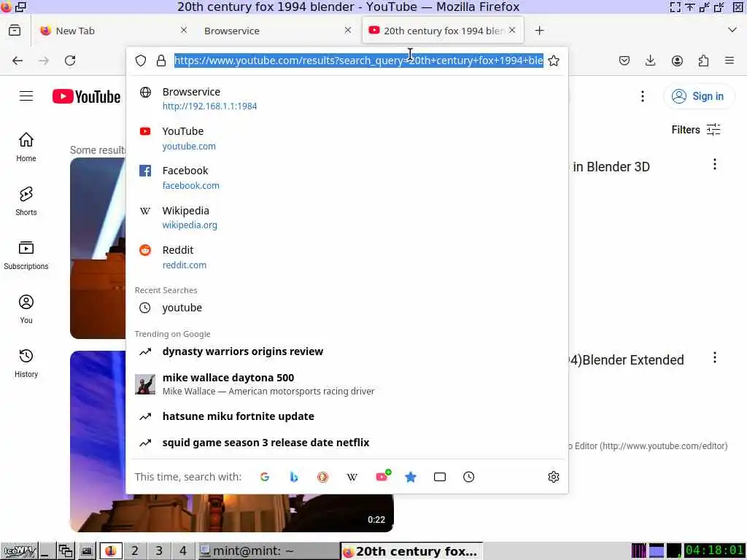Go back with the back arrow
Viewport: 747px width, 560px height.
point(18,61)
